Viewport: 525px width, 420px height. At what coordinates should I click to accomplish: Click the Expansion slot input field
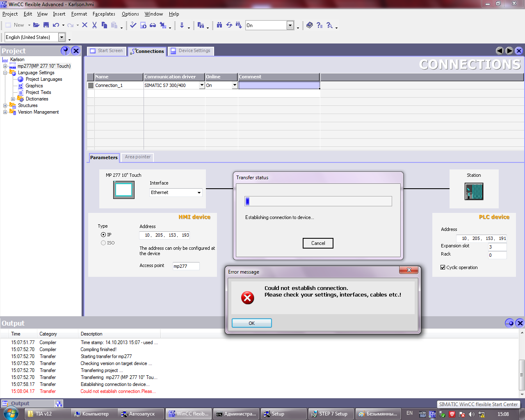tap(497, 247)
